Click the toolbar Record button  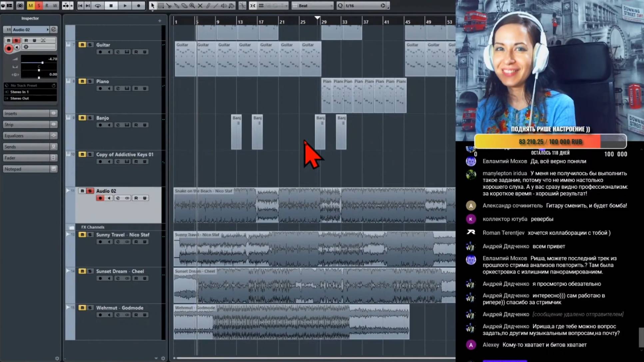pos(139,6)
